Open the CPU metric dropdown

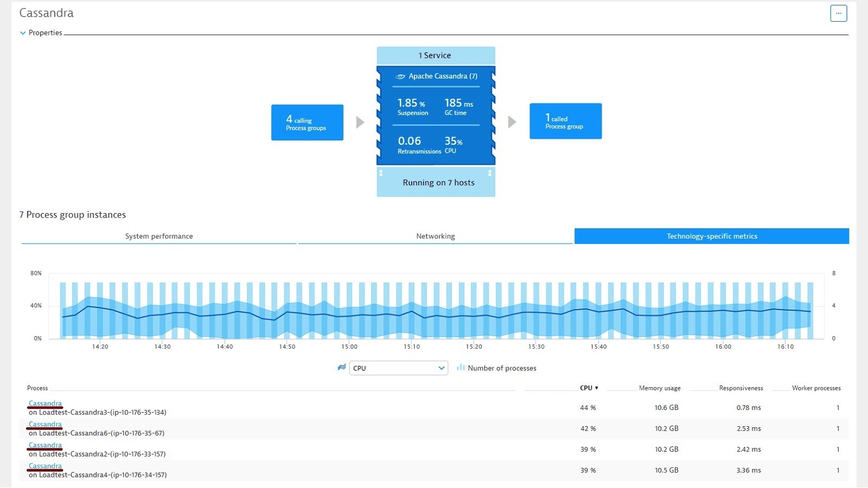[398, 368]
